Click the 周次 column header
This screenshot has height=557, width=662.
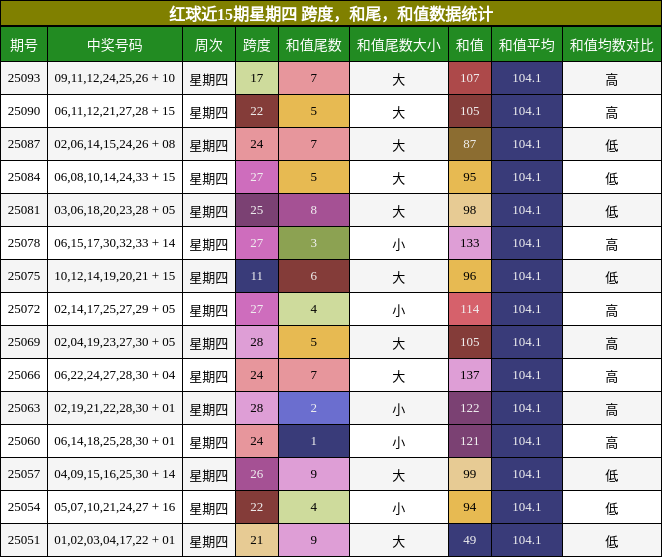tap(209, 44)
